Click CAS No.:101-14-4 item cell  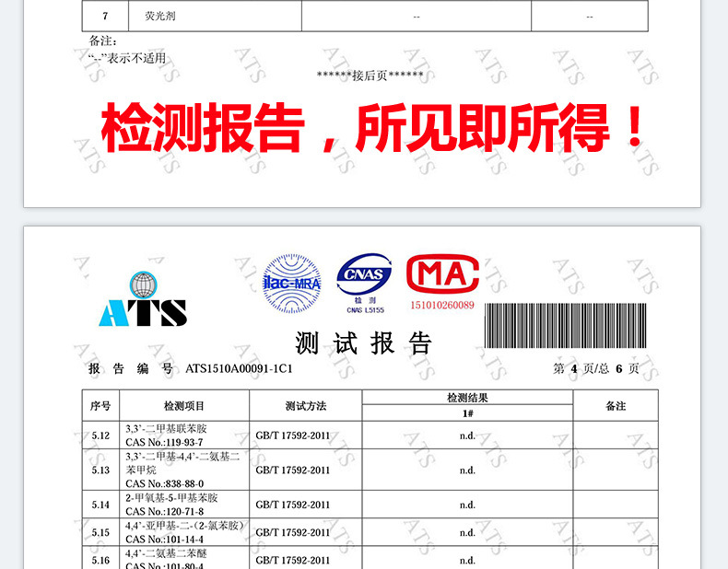(184, 532)
